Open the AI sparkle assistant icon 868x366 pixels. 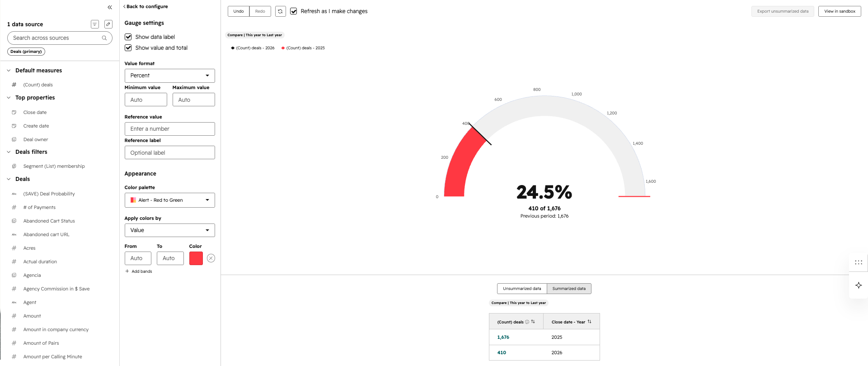click(859, 285)
